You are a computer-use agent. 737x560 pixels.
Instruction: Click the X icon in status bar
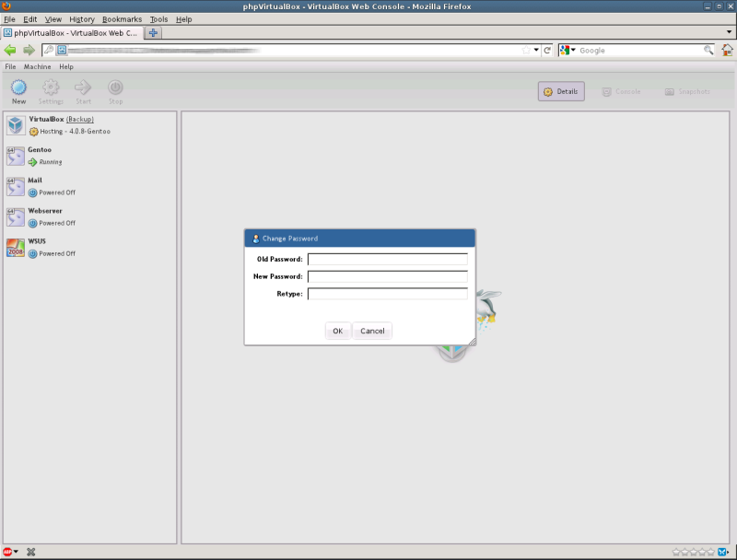[x=31, y=552]
